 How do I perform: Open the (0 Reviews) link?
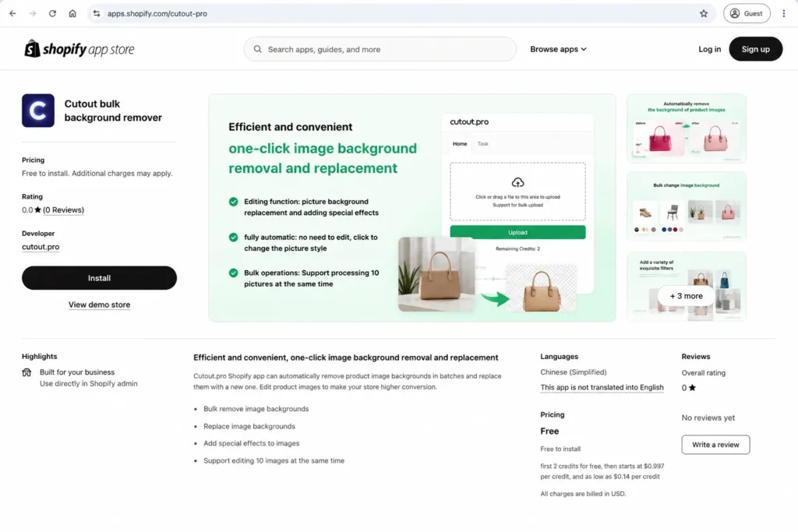coord(63,210)
